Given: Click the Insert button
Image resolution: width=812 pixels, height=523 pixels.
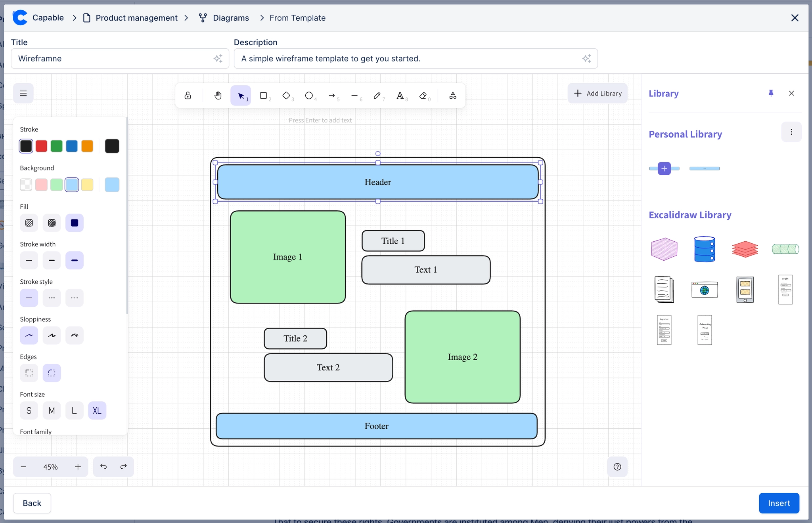Looking at the screenshot, I should tap(779, 503).
